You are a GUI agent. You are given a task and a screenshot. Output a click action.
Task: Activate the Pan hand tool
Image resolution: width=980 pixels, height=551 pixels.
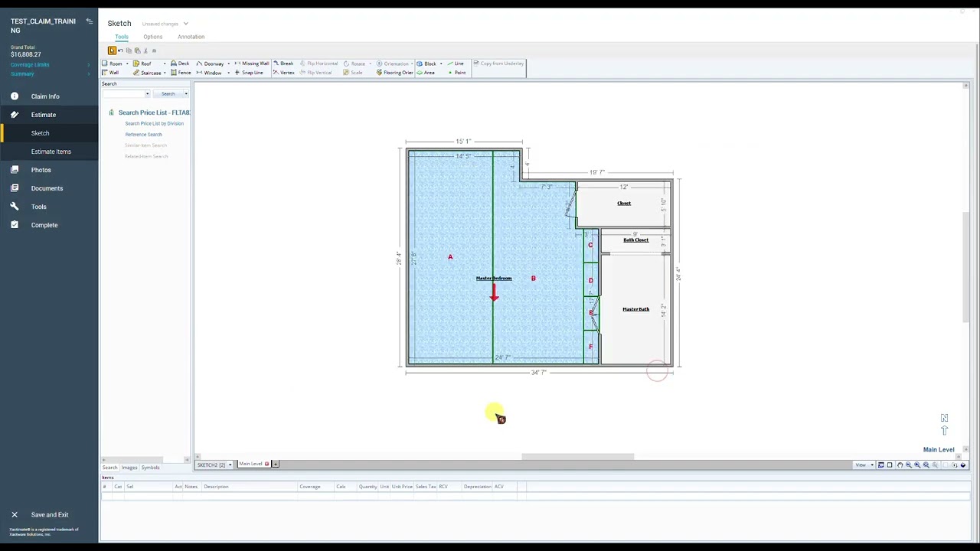coord(900,465)
